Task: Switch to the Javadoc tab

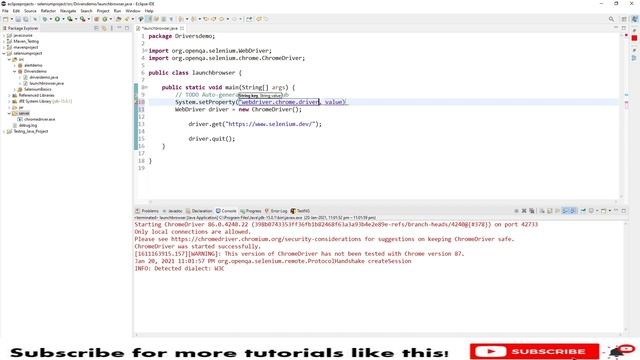Action: coord(173,211)
